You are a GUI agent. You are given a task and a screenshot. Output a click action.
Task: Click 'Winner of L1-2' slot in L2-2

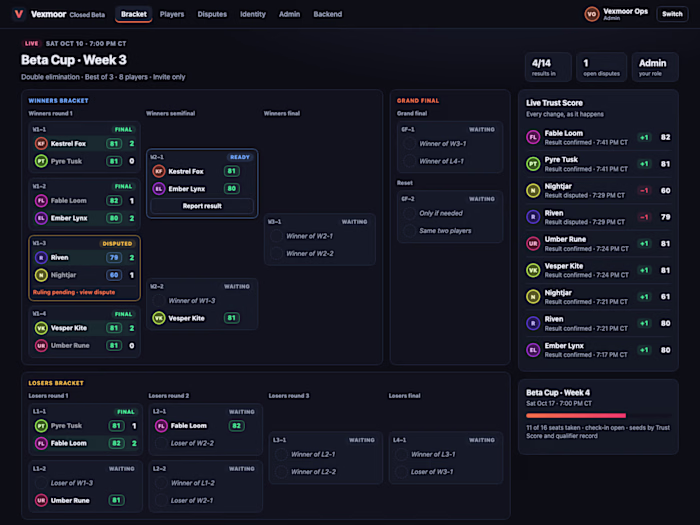click(192, 483)
